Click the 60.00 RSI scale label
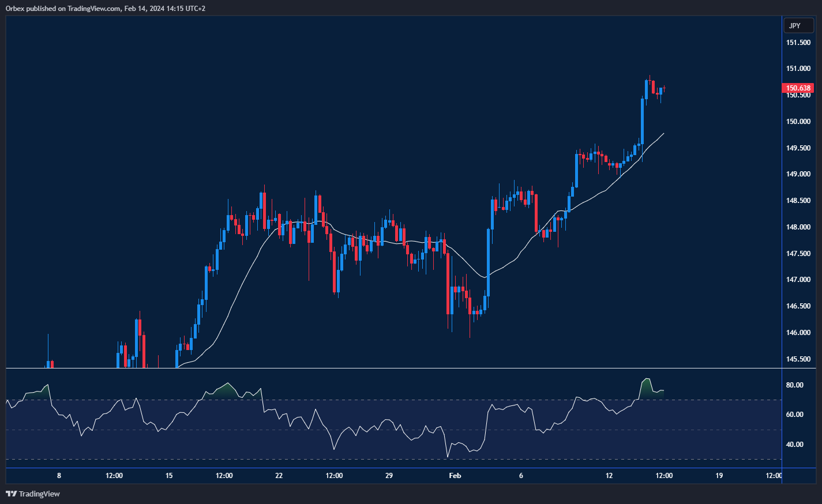 tap(795, 415)
